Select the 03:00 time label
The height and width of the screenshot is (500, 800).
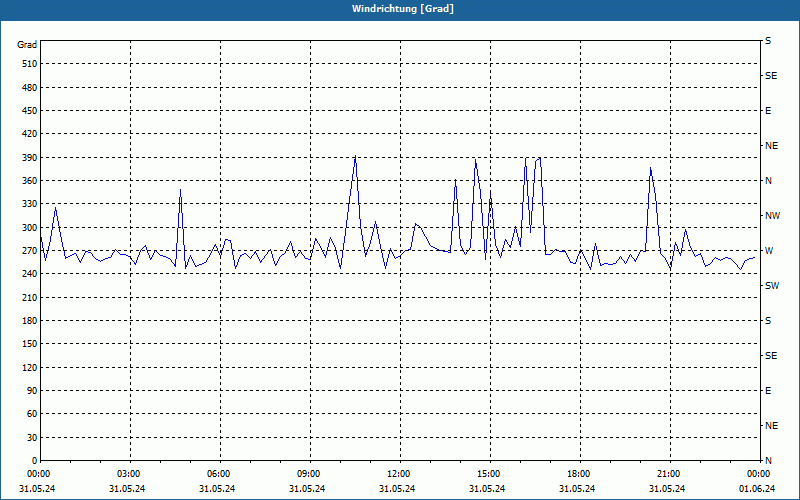(128, 474)
